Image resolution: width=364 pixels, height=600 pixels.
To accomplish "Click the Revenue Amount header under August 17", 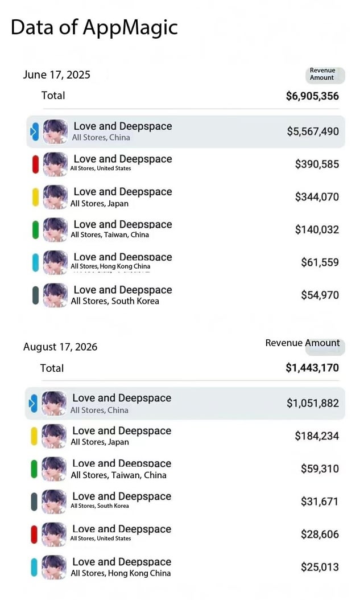I will pos(303,343).
